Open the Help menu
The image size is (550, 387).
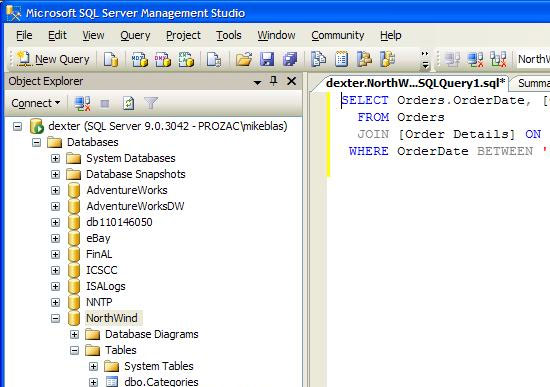click(x=390, y=35)
